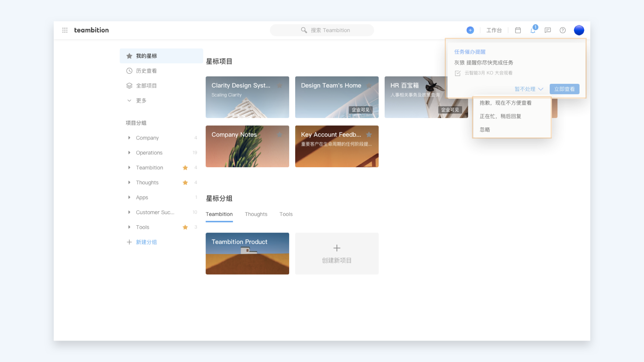
Task: Open the app grid launcher icon
Action: point(65,30)
